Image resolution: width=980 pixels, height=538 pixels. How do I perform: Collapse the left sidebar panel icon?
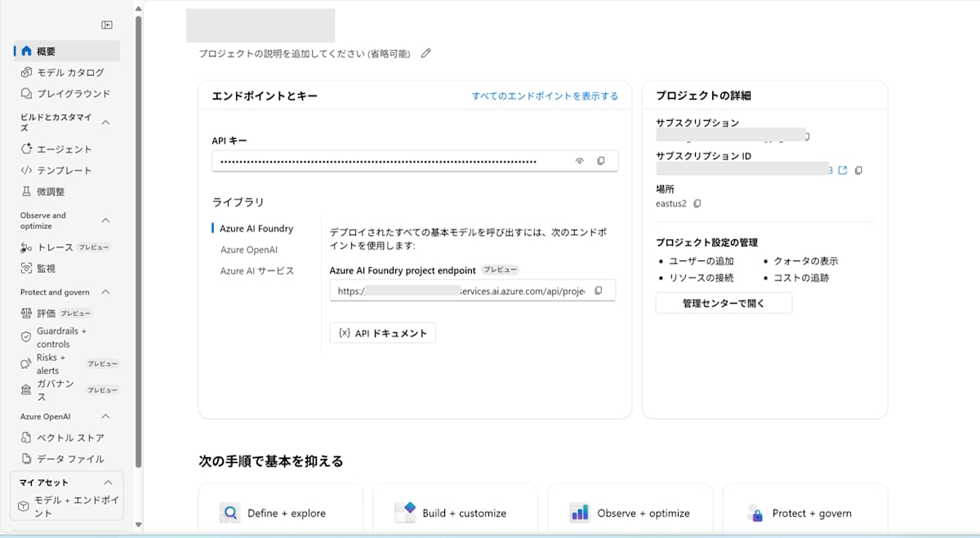107,25
